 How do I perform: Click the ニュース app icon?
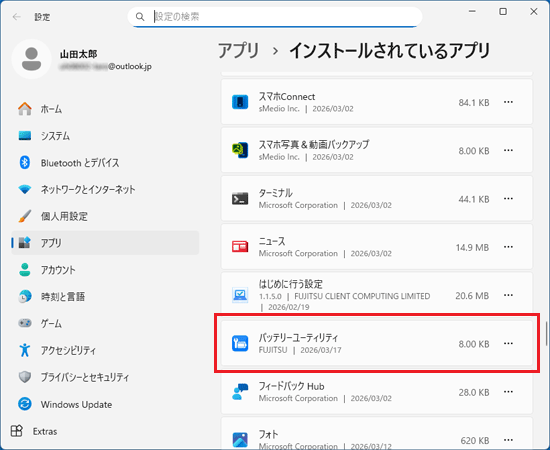coord(240,247)
